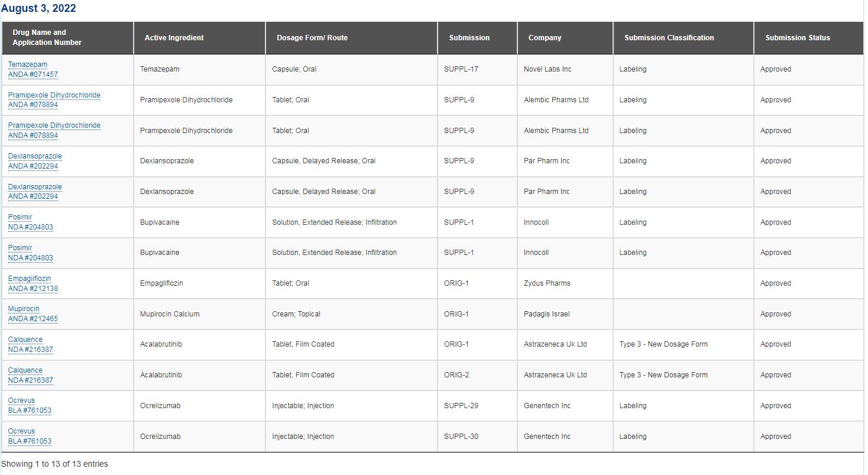
Task: Sort table by Active Ingredient column header
Action: pos(174,38)
